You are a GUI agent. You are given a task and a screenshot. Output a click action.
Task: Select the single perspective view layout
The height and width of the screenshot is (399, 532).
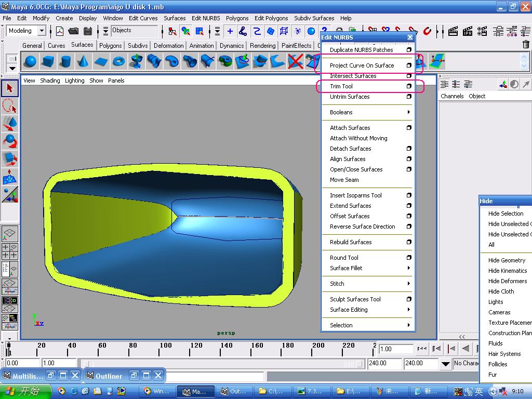click(10, 233)
